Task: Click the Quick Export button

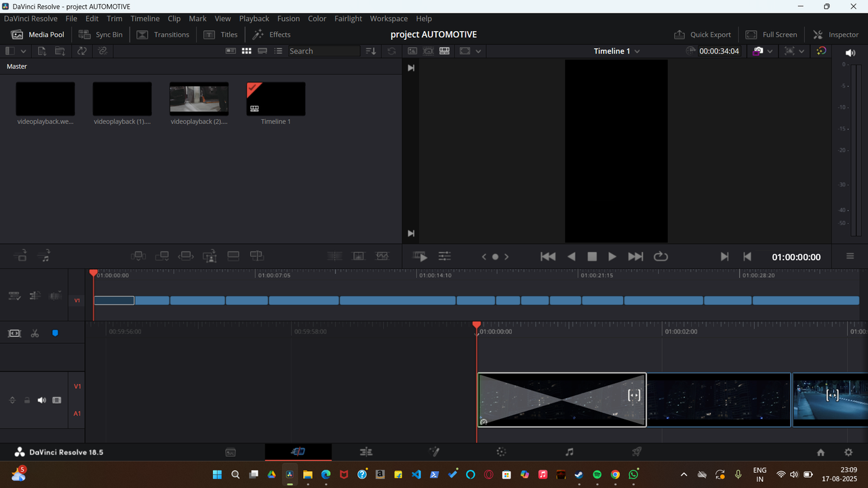Action: [703, 35]
